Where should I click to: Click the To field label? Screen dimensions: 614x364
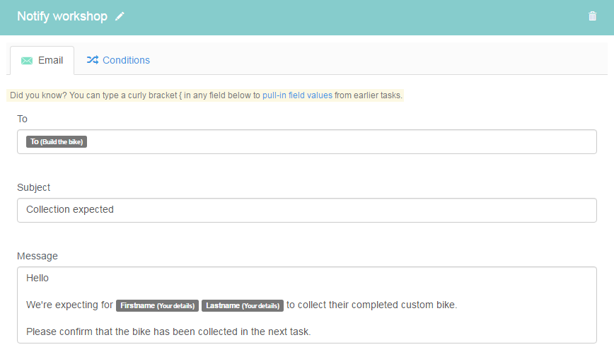click(23, 119)
